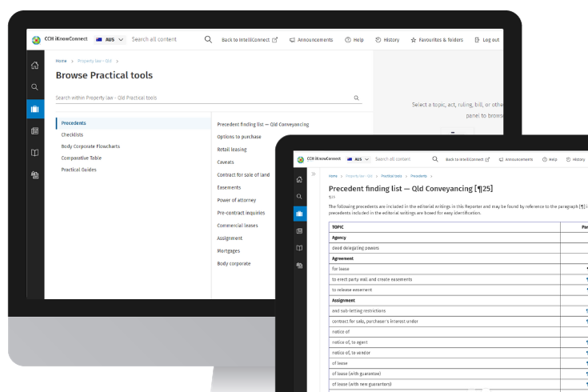Click the Search within Property law input field
Screen dimensions: 588x392
(x=200, y=98)
